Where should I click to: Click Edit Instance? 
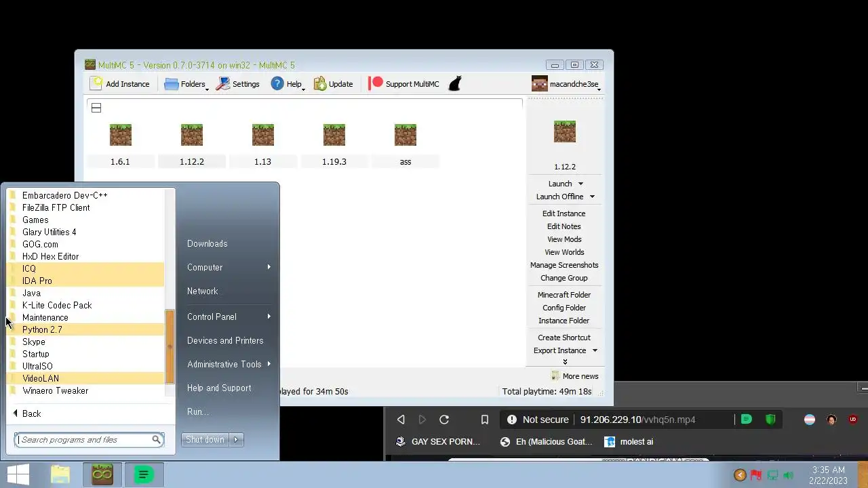[564, 213]
